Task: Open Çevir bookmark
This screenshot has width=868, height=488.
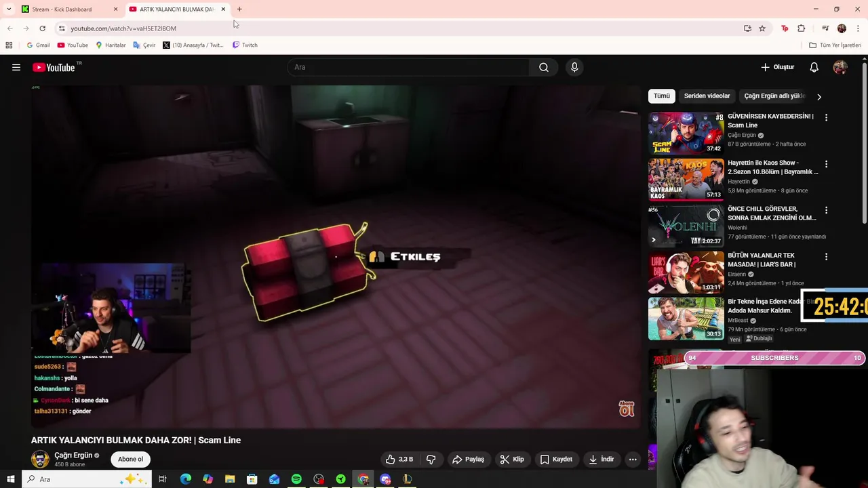Action: (144, 45)
